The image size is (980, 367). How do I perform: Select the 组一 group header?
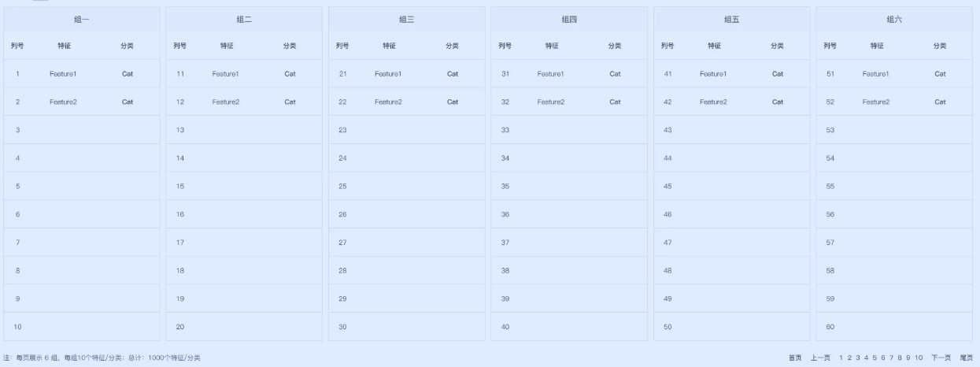pyautogui.click(x=82, y=19)
